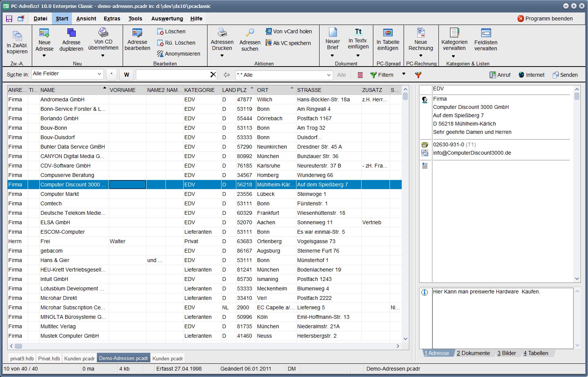
Task: Click the red list lines icon
Action: tap(360, 75)
